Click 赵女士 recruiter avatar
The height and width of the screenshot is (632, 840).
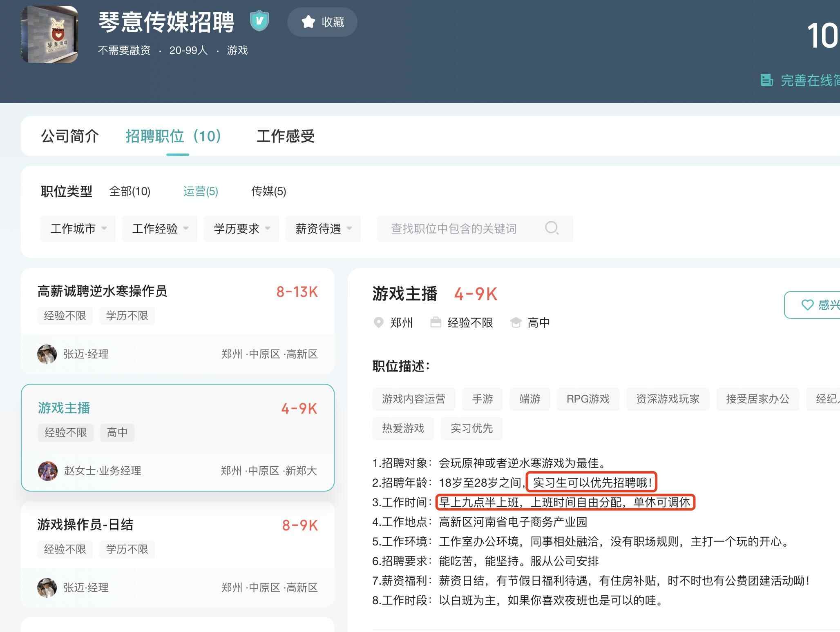pos(48,471)
